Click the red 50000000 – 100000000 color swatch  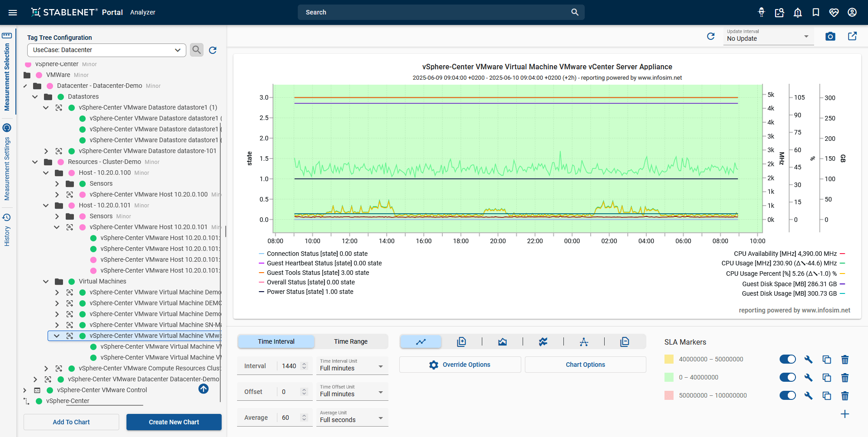point(669,395)
